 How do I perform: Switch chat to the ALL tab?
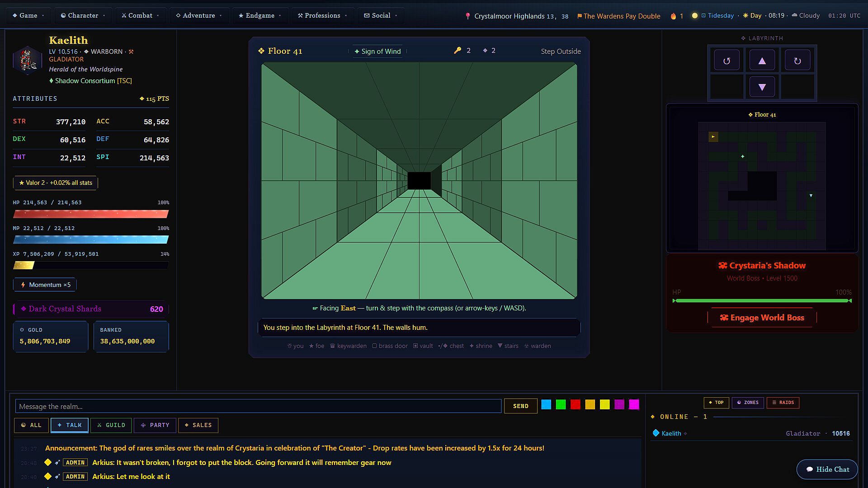pyautogui.click(x=31, y=425)
